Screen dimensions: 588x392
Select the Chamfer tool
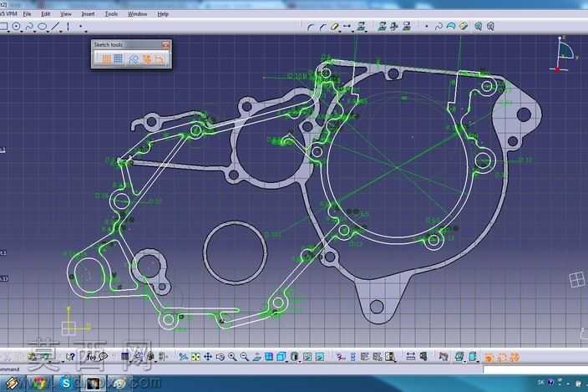[x=322, y=27]
